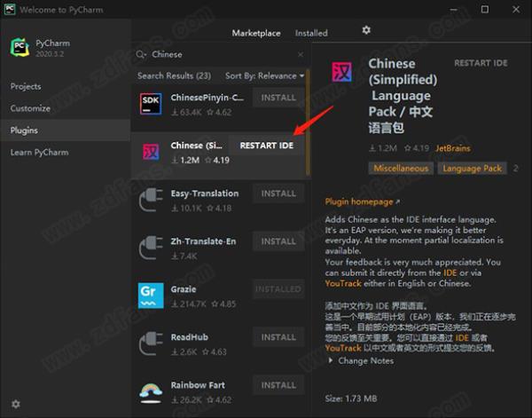Install the Rainbow Fart plugin

point(278,385)
